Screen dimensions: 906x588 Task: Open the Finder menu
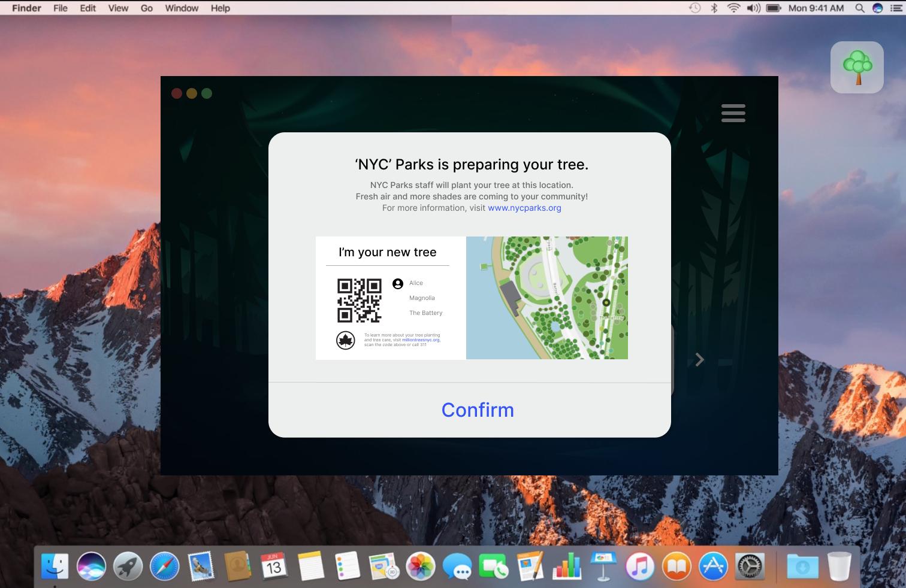coord(26,8)
